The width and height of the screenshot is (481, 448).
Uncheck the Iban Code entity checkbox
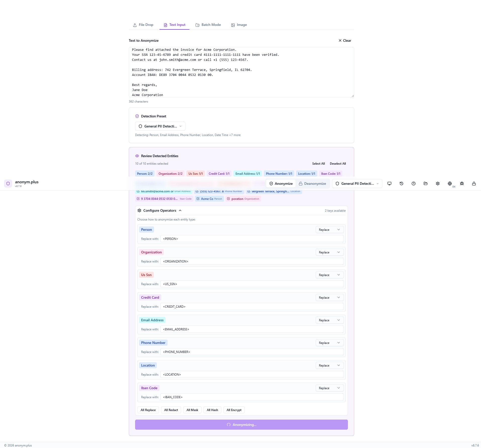tap(138, 199)
